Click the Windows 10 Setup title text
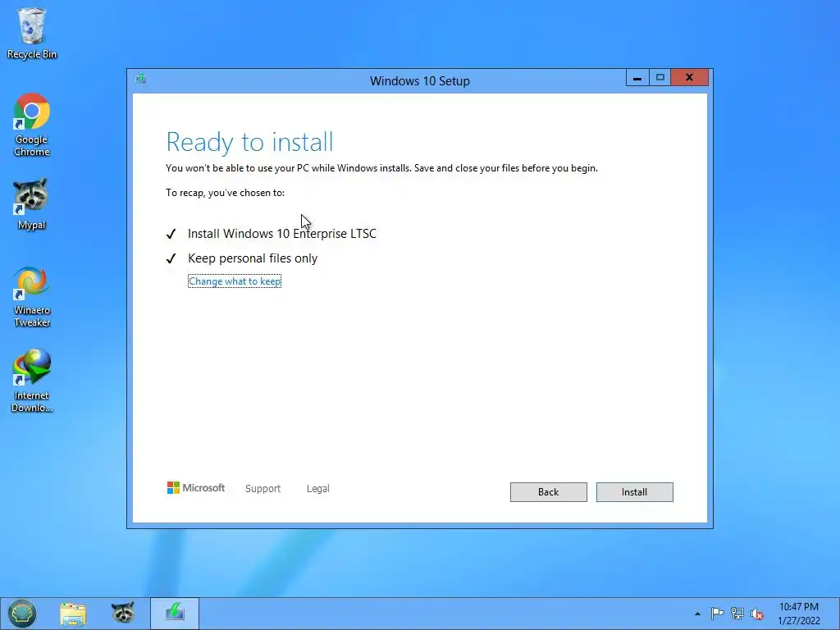The height and width of the screenshot is (630, 840). point(419,81)
